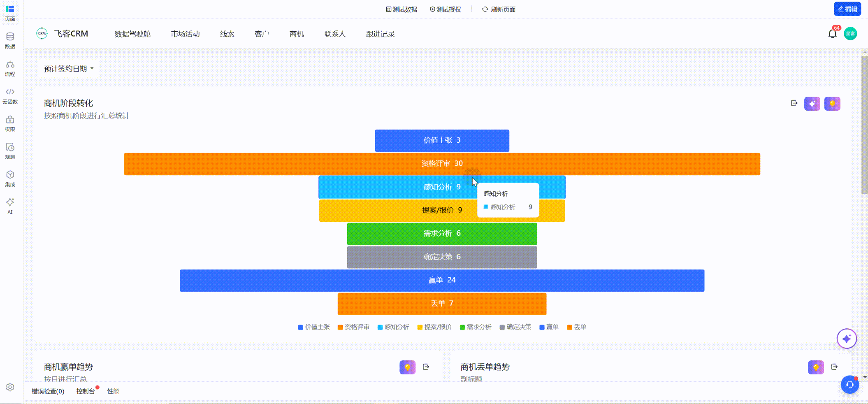The width and height of the screenshot is (868, 404).
Task: Click the notification bell with badge 64
Action: [x=832, y=34]
